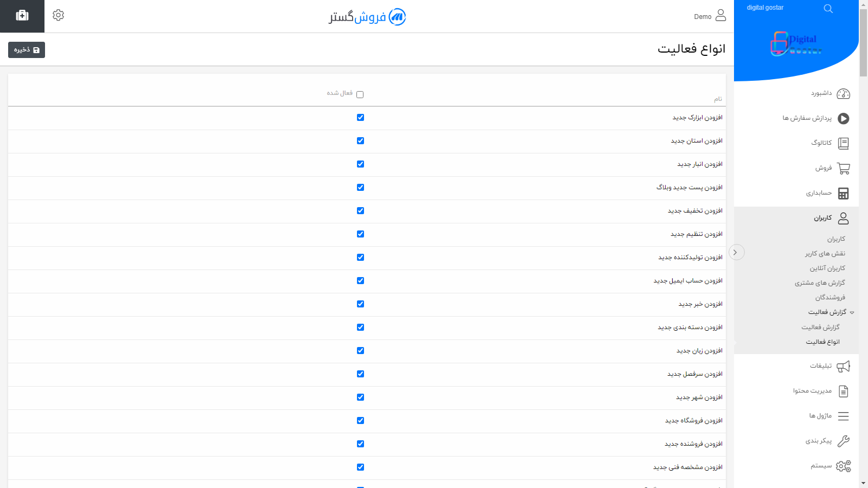The image size is (868, 488).
Task: Click the settings gear in top toolbar
Action: coord(58,15)
